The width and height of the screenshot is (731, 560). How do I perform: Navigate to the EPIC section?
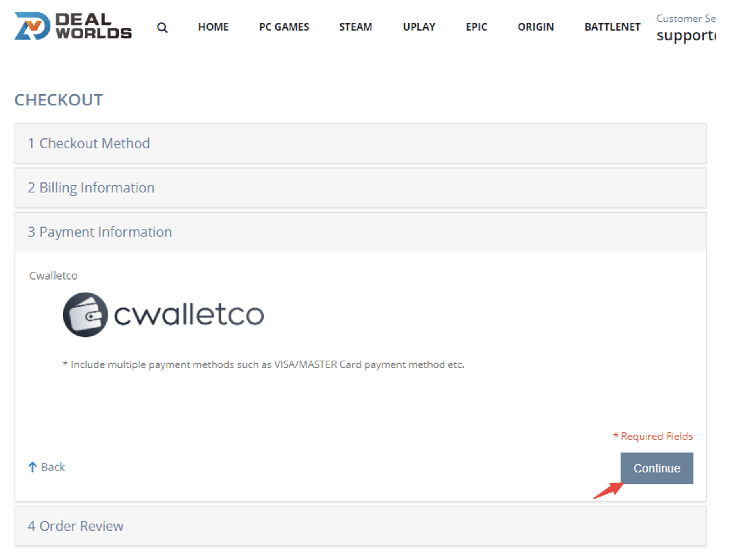[476, 27]
